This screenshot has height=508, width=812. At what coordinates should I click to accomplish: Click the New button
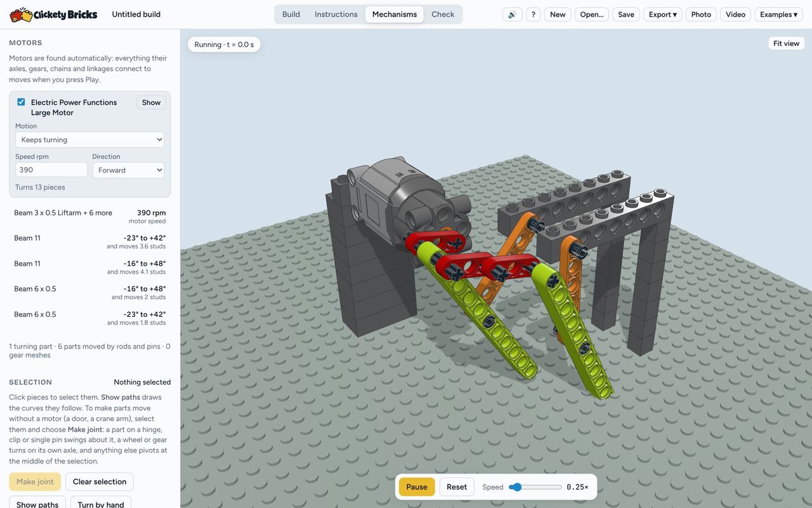(x=558, y=15)
